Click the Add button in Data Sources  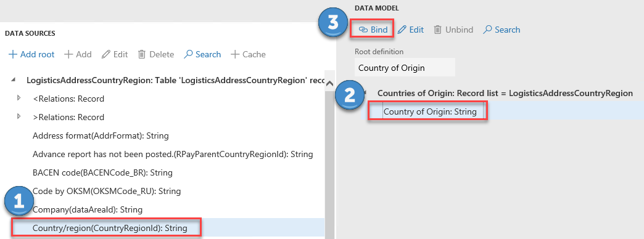(x=78, y=54)
